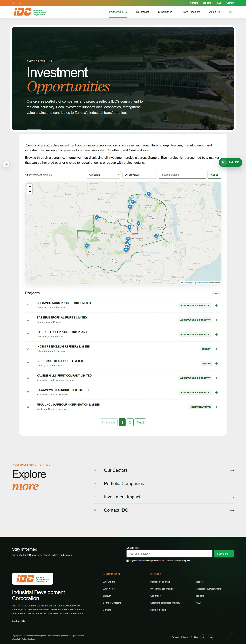246x644 pixels.
Task: Click the IDC logo in the footer
Action: click(32, 578)
